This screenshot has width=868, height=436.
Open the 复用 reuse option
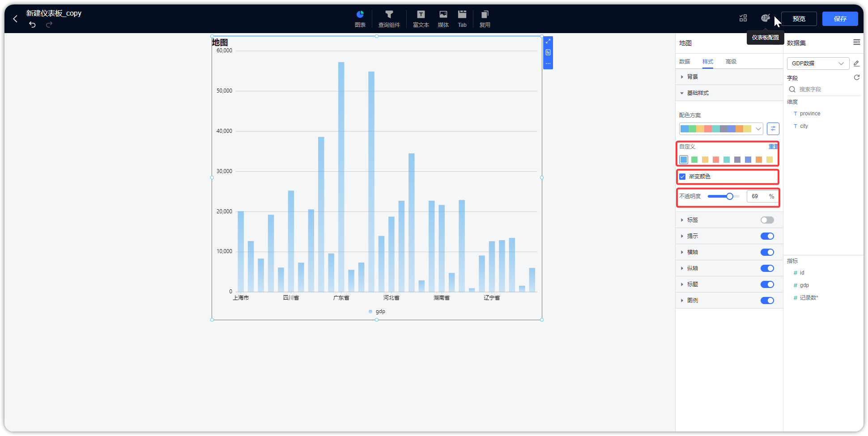[485, 19]
